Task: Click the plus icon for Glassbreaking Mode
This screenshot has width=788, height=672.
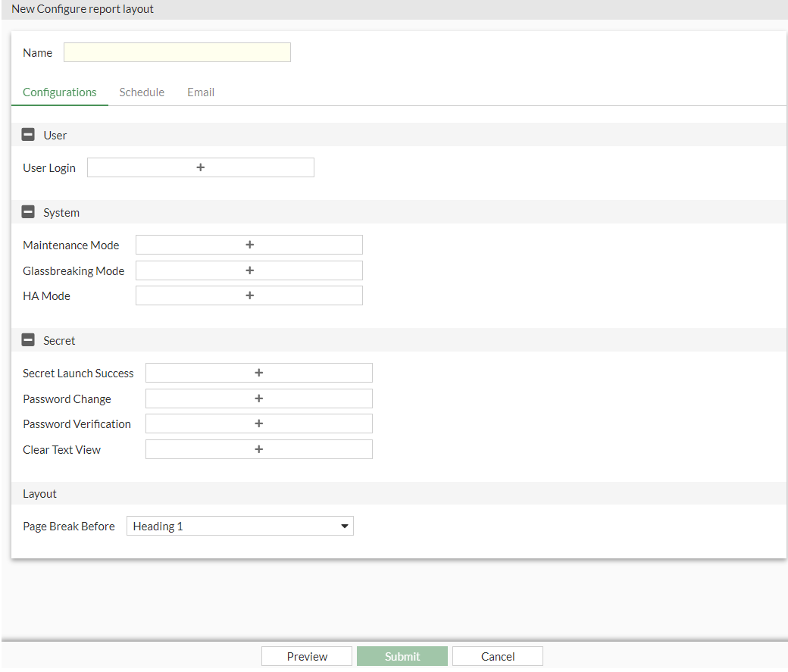Action: (249, 270)
